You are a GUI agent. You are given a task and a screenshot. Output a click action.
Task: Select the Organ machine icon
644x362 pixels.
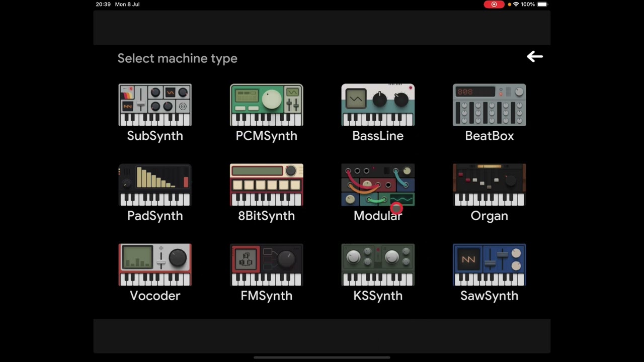click(x=490, y=185)
